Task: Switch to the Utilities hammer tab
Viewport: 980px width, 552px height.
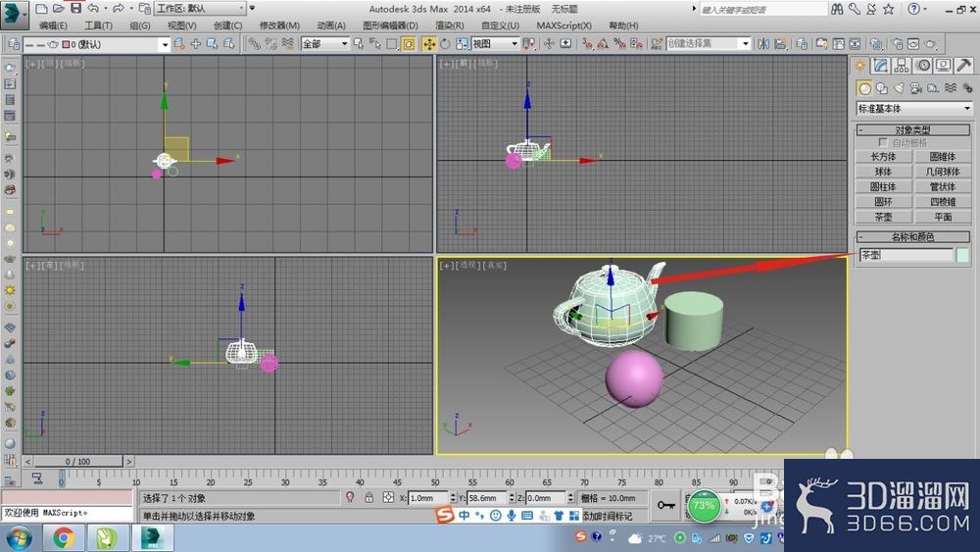Action: coord(963,65)
